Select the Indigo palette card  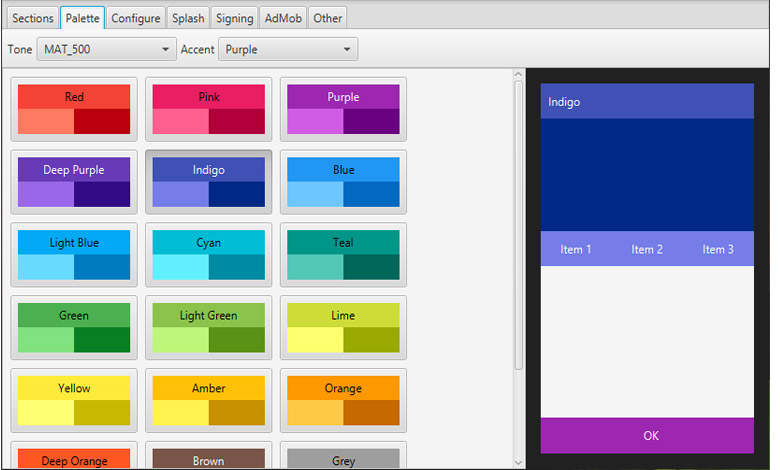coord(208,182)
